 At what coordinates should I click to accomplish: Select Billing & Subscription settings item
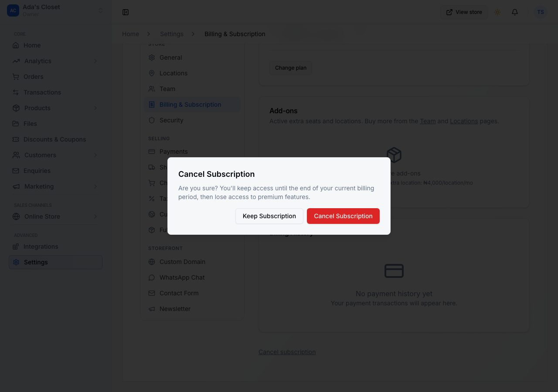point(192,105)
